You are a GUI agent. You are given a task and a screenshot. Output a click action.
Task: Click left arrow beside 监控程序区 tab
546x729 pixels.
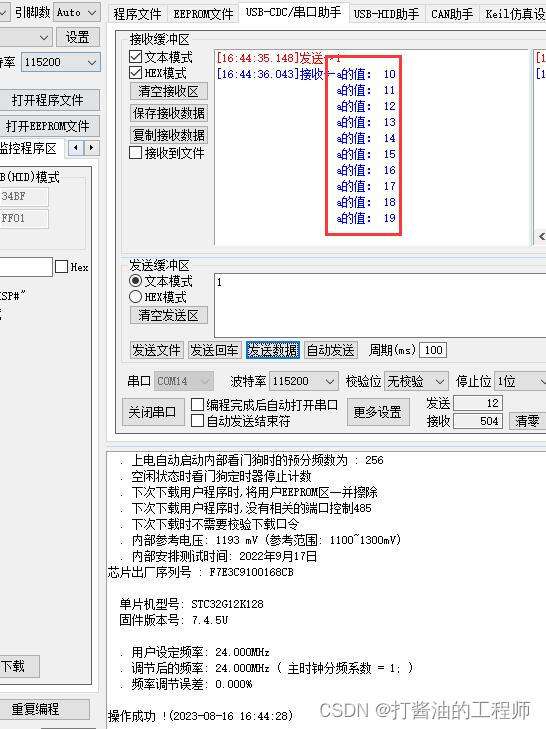click(x=76, y=148)
